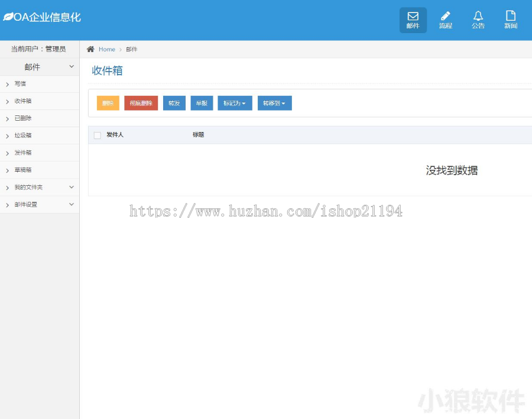
Task: Click the orange 删除 delete button
Action: point(108,103)
